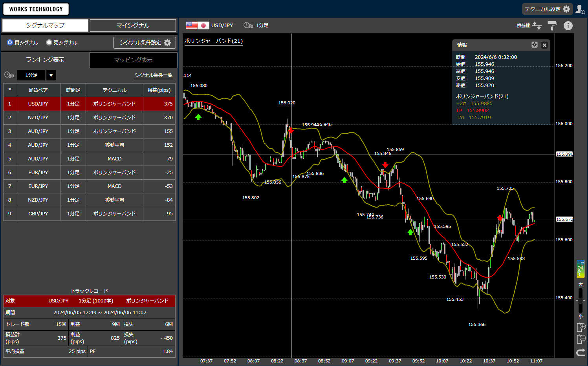Viewport: 588px width, 366px height.
Task: Select the 買シグナル radio button
Action: [10, 42]
